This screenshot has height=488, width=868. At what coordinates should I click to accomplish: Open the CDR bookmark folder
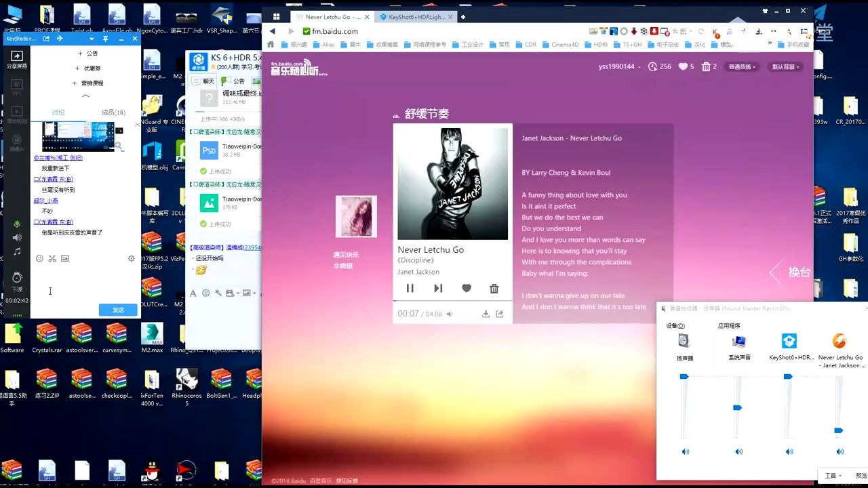[x=525, y=45]
